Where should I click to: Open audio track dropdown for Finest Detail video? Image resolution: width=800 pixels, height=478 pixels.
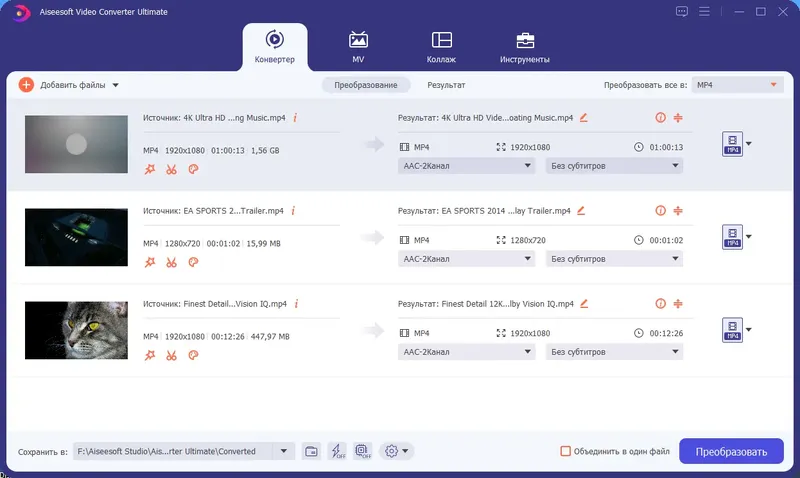pyautogui.click(x=466, y=351)
